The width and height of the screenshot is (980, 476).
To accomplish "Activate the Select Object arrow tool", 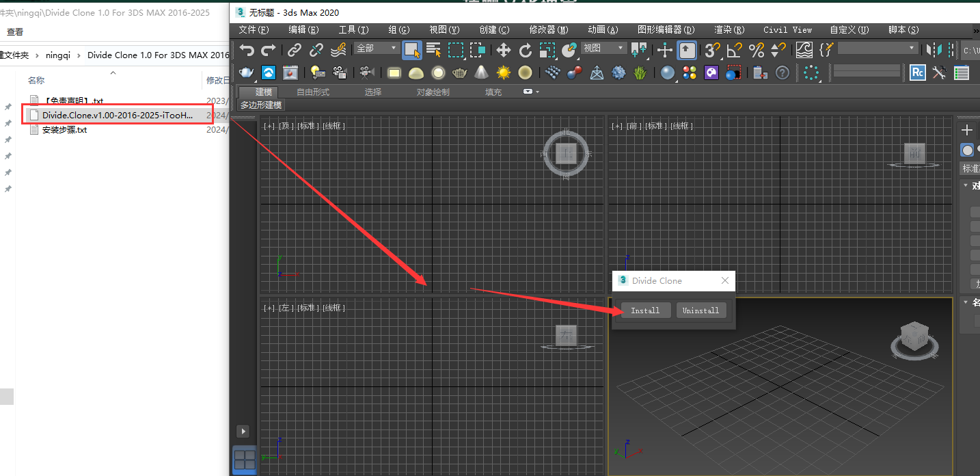I will point(413,49).
